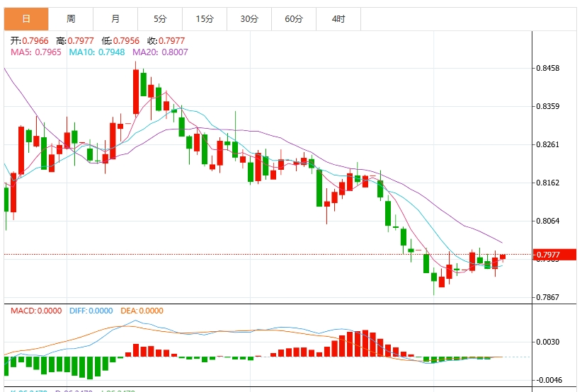Screen dimensions: 582x392
Task: Click the 高:0.7977 high price value
Action: 75,41
